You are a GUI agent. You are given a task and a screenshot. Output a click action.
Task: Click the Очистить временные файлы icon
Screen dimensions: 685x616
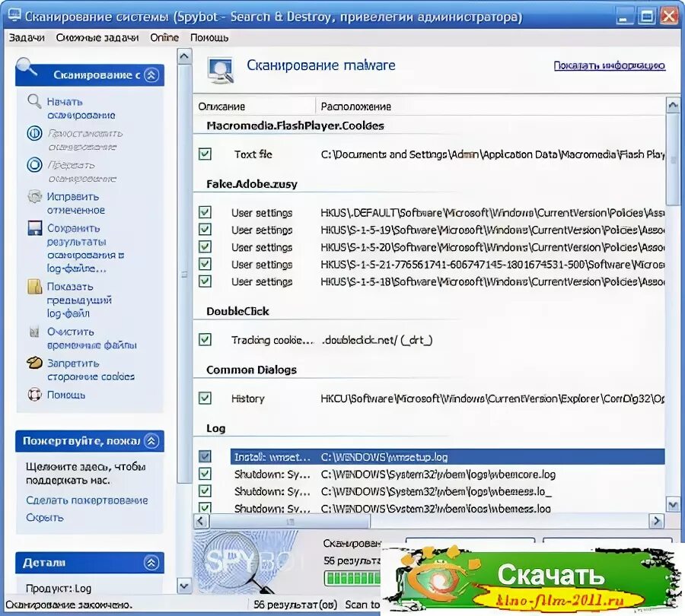[x=34, y=332]
